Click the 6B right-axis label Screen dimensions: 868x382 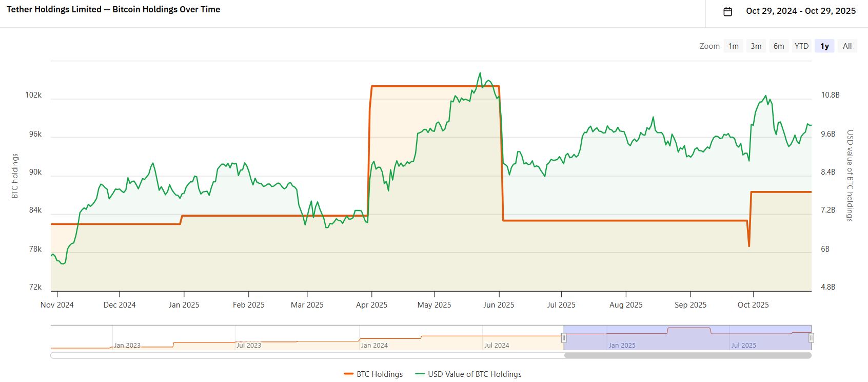coord(825,249)
